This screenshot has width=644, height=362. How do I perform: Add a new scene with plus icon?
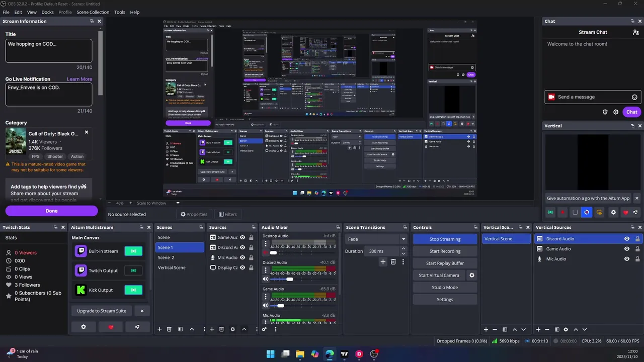coord(159,329)
